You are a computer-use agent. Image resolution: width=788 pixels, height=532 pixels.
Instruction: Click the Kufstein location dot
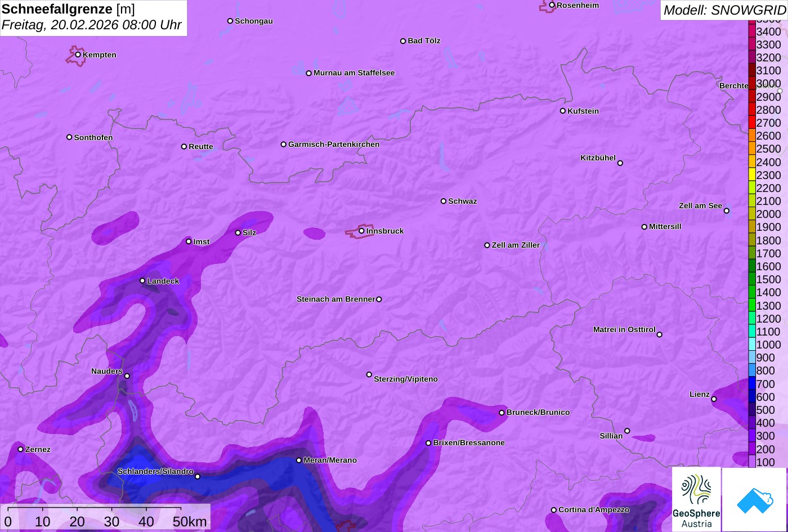(562, 111)
